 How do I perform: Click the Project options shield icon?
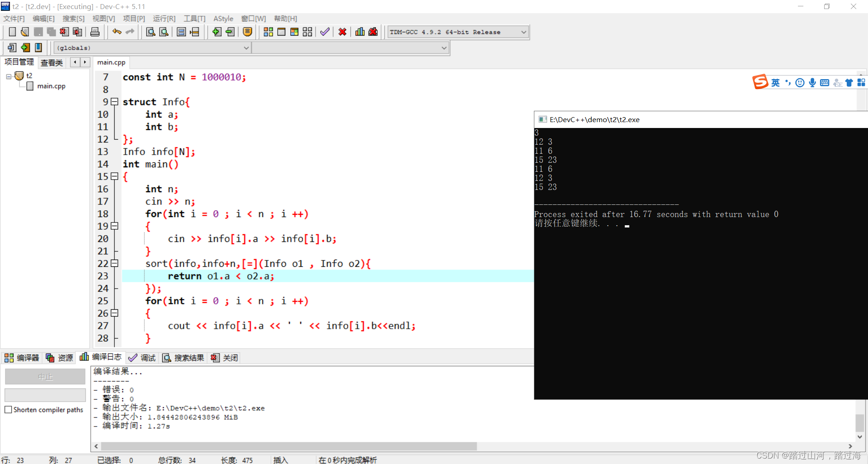[247, 32]
